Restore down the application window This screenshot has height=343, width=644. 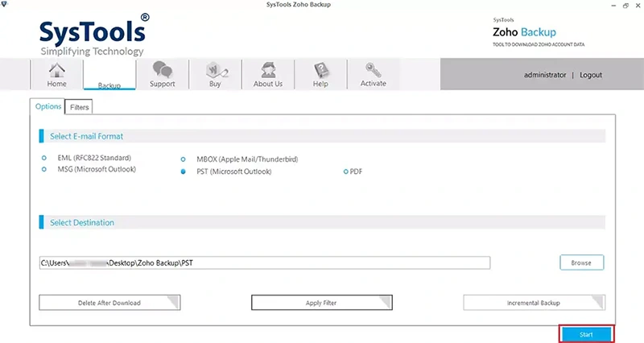coord(625,6)
